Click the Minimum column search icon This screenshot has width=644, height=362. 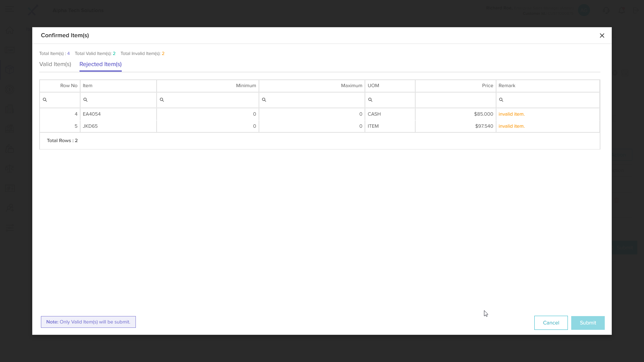tap(162, 100)
